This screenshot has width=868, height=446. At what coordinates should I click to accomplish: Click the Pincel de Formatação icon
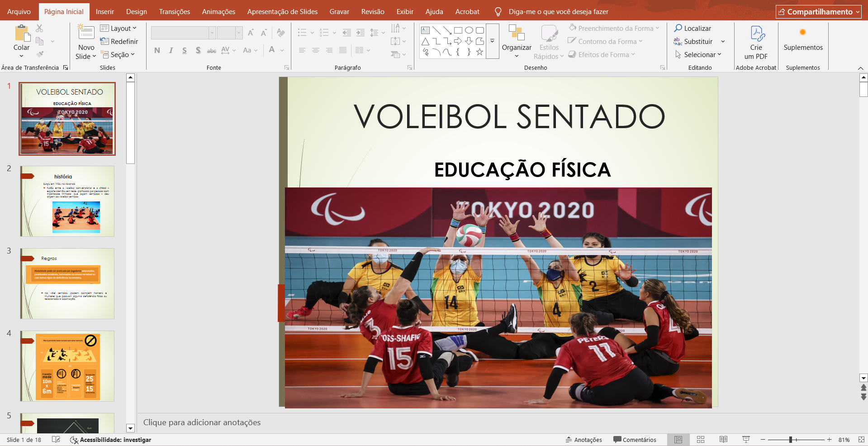[x=40, y=54]
